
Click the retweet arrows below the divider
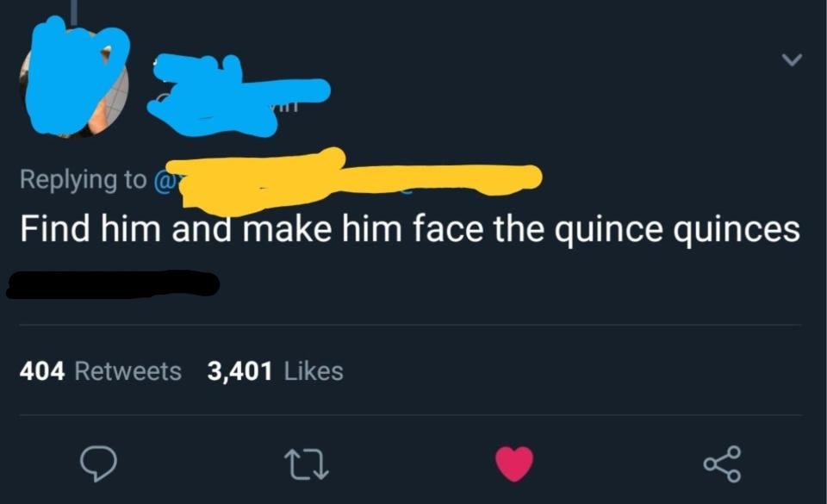pos(308,463)
